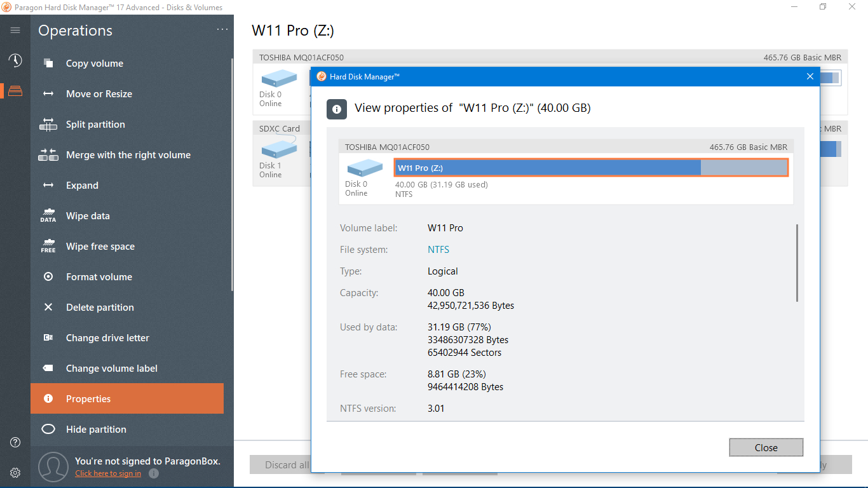
Task: Click the NTFS version 3.01 value
Action: pos(436,409)
